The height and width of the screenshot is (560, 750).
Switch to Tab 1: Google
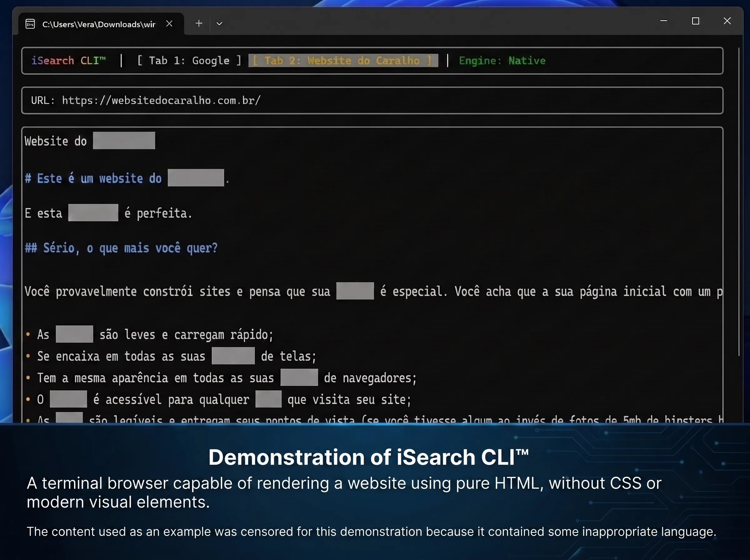[x=189, y=61]
